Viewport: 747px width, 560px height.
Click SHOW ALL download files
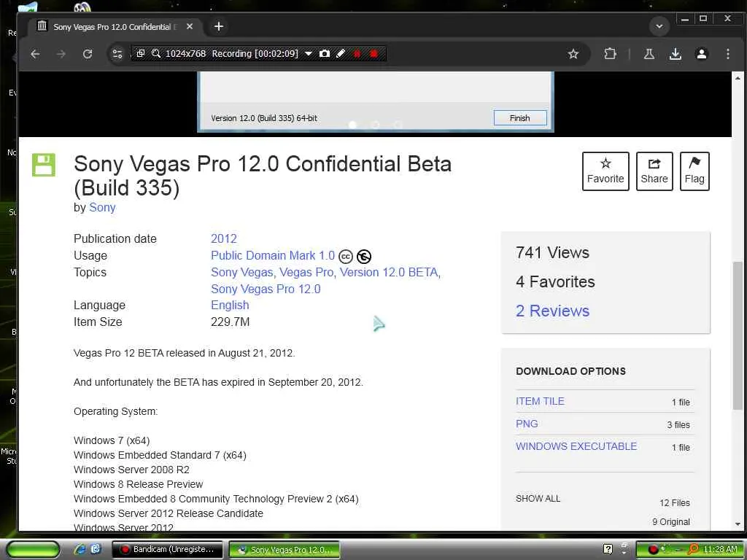(x=538, y=499)
